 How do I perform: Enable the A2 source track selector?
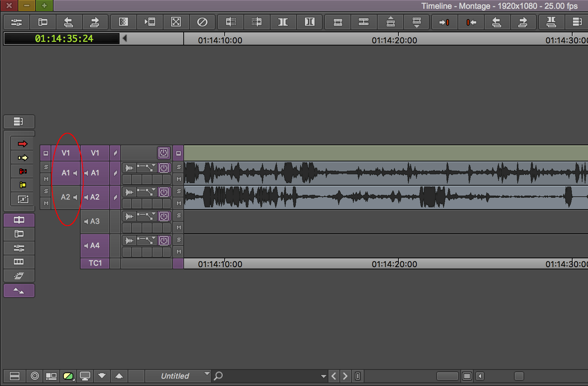[66, 197]
